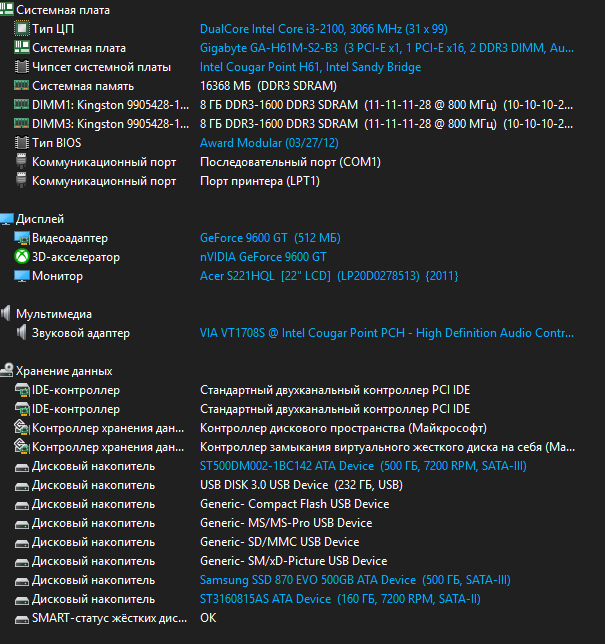This screenshot has height=644, width=605.
Task: Click the video card icon beside Видеоадаптер
Action: tap(22, 238)
